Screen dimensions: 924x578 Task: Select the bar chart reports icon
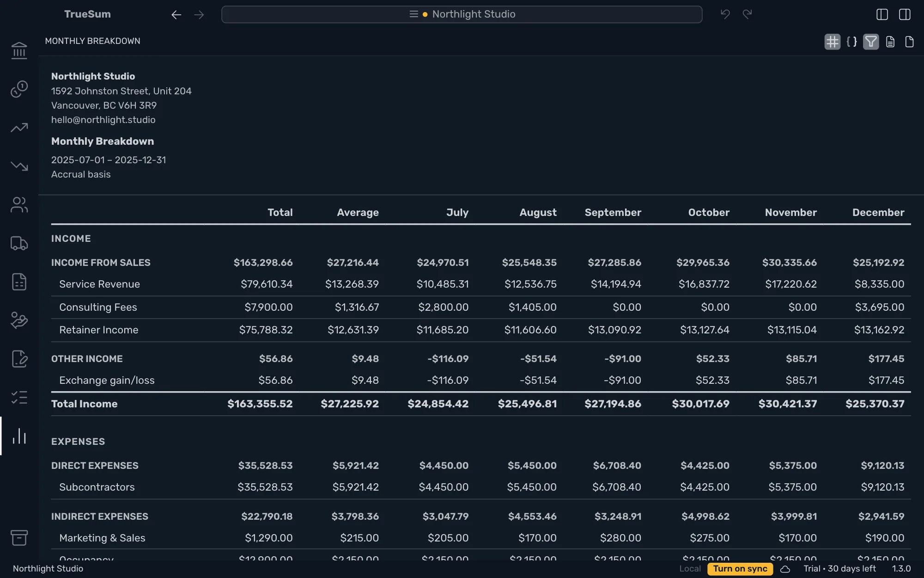(19, 436)
